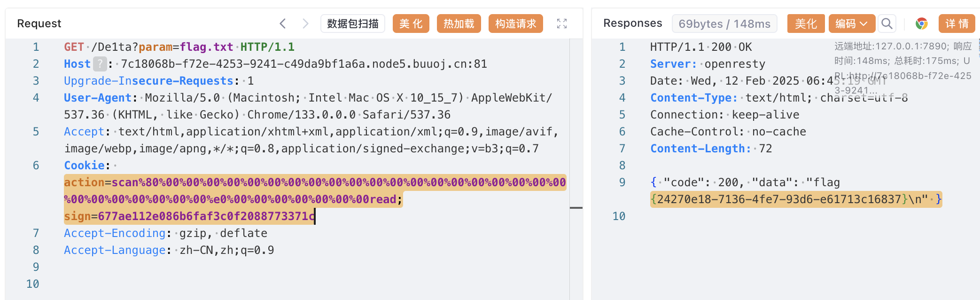The height and width of the screenshot is (300, 980).
Task: Click the 构造请求 button
Action: (515, 24)
